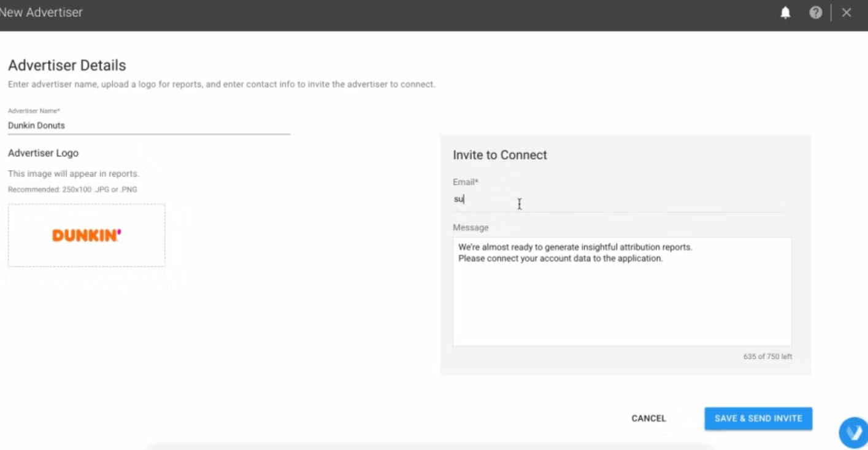Click the 635 of 750 left counter

click(x=767, y=357)
